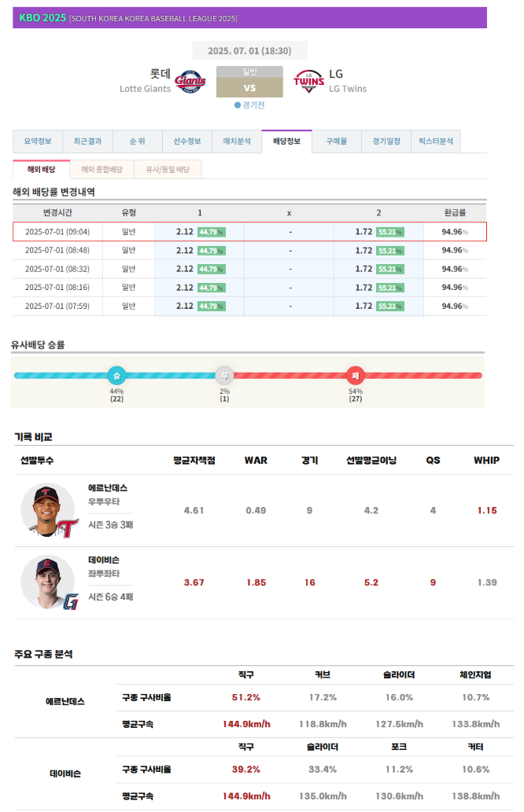Click the Lotte Giants team logo
This screenshot has width=524, height=812.
(190, 81)
